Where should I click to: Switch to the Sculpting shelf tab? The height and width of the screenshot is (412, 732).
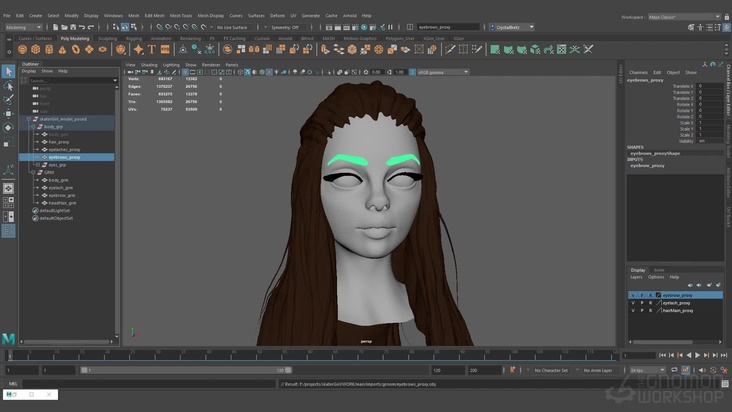pyautogui.click(x=106, y=38)
